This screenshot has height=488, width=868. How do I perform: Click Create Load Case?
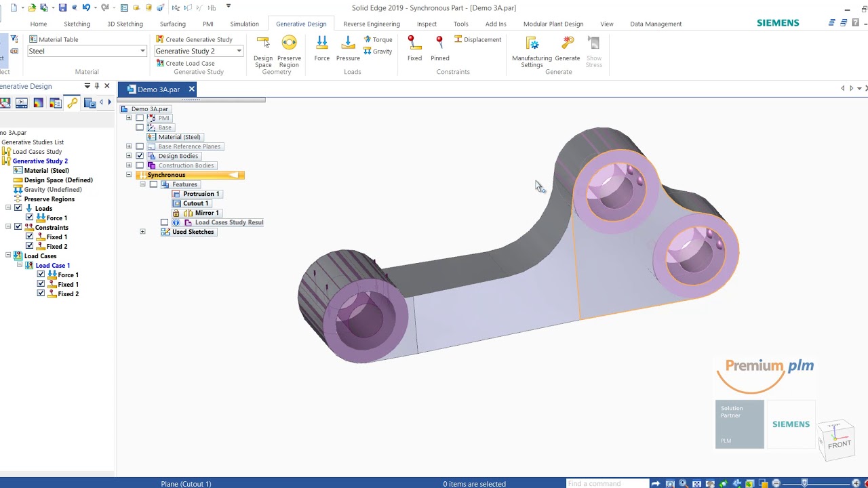pos(185,63)
